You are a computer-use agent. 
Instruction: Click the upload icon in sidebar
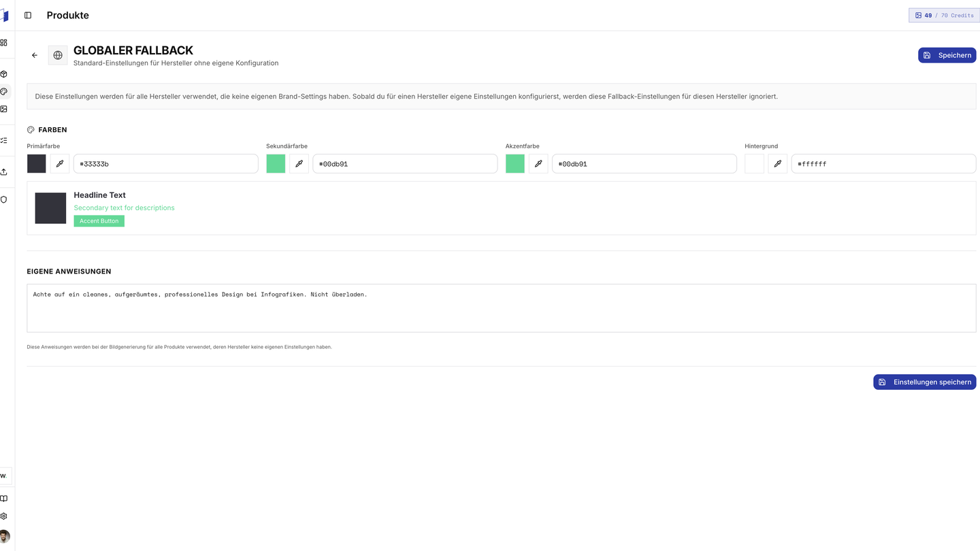tap(3, 171)
